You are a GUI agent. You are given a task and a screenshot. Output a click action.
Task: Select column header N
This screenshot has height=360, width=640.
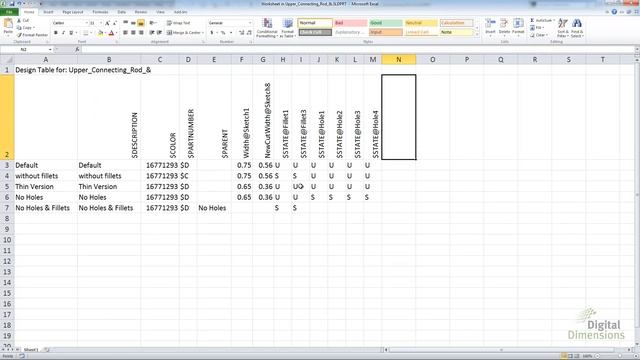(x=399, y=60)
